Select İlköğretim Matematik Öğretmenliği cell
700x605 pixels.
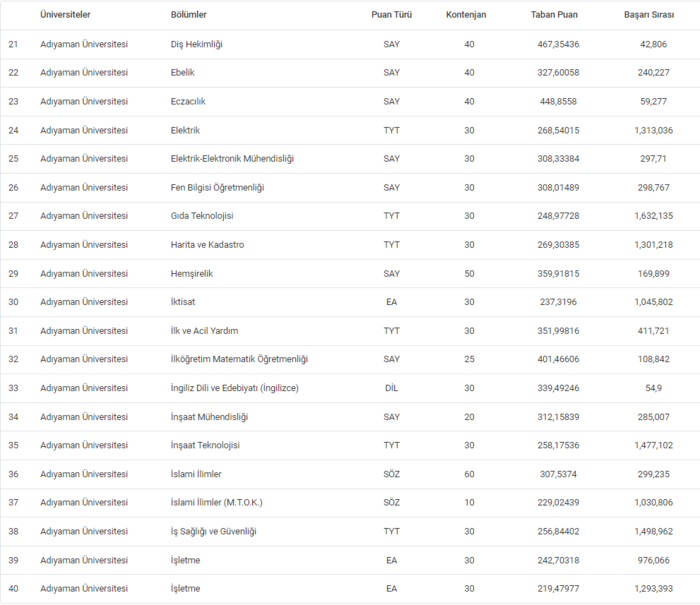click(239, 359)
